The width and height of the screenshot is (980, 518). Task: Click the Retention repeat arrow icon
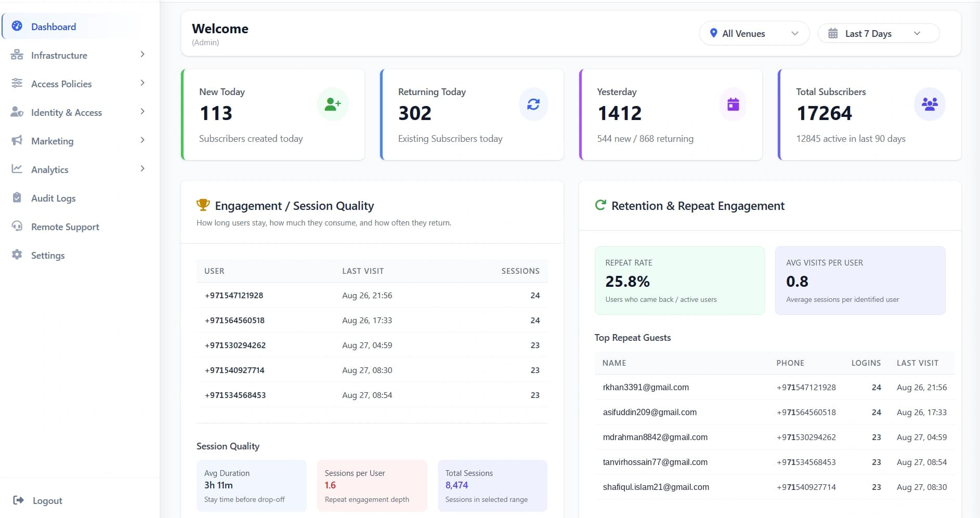600,205
